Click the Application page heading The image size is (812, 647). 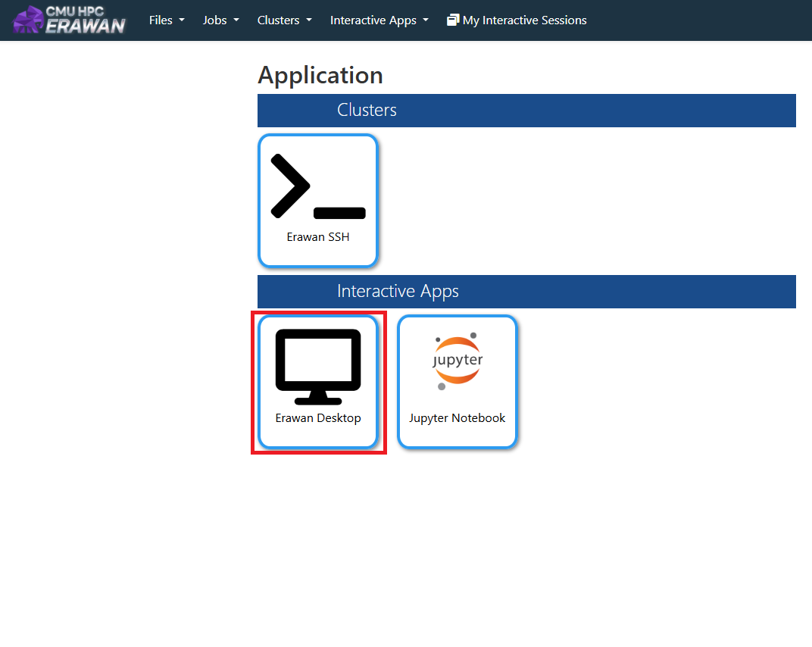(x=320, y=75)
